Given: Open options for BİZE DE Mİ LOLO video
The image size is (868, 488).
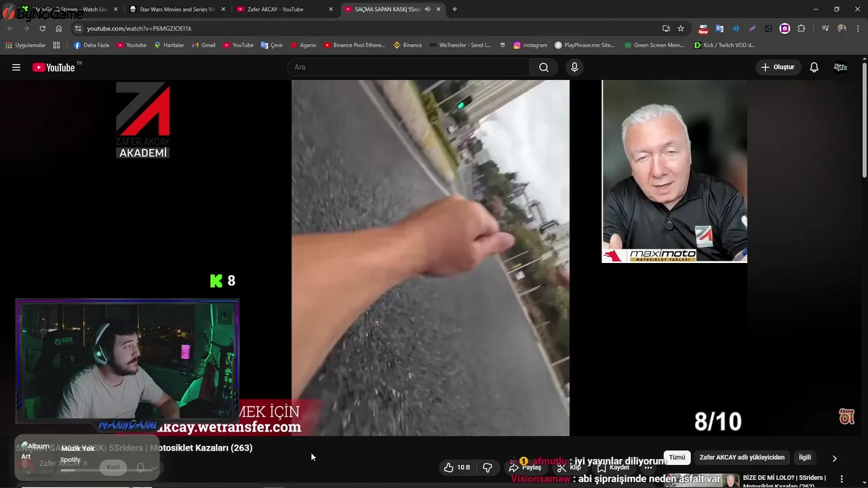Looking at the screenshot, I should [x=842, y=479].
